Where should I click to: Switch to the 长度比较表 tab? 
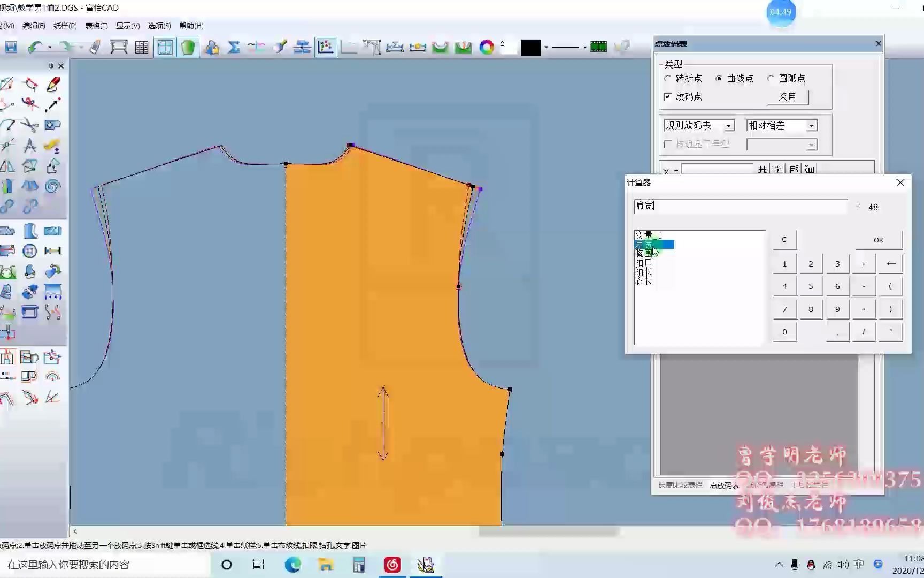tap(680, 484)
